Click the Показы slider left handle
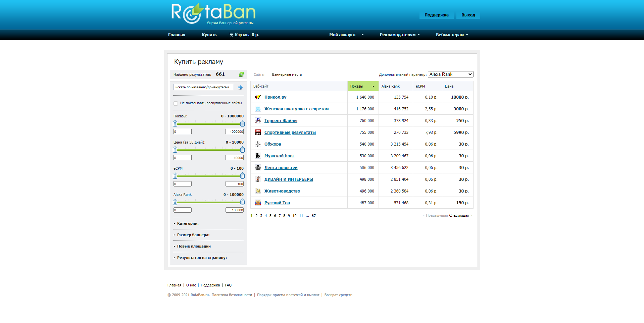The image size is (644, 323). pyautogui.click(x=175, y=123)
